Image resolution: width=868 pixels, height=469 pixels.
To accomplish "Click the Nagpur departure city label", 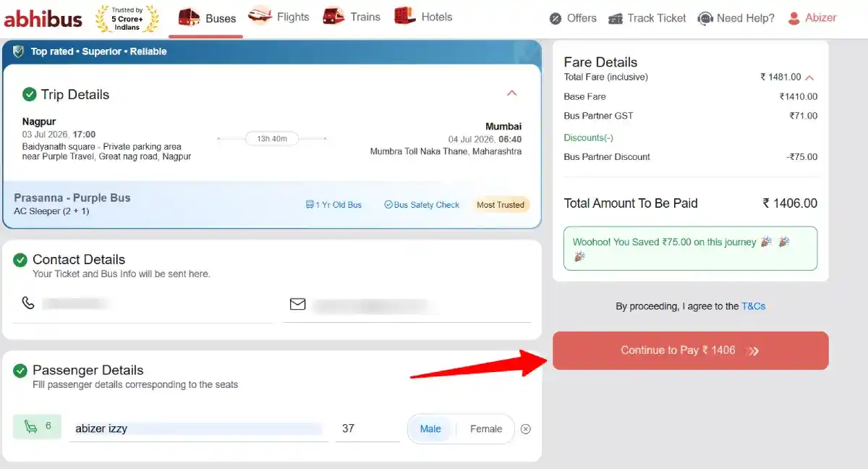I will click(39, 122).
